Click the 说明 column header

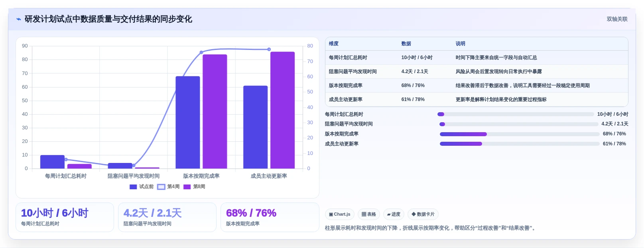461,44
